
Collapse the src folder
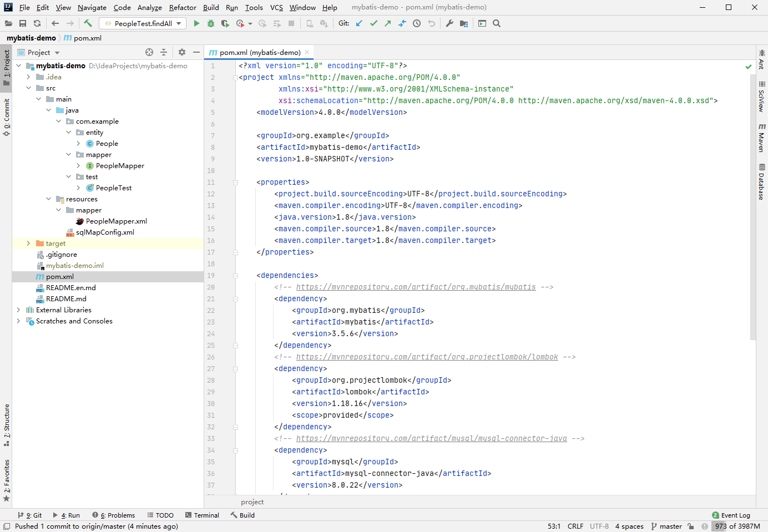[x=28, y=88]
